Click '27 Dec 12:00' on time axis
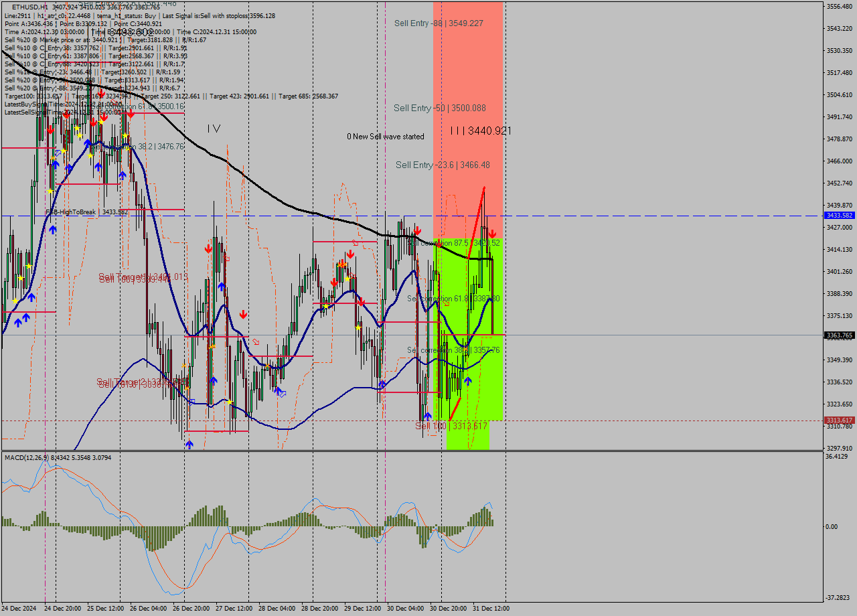This screenshot has width=857, height=616. 234,609
